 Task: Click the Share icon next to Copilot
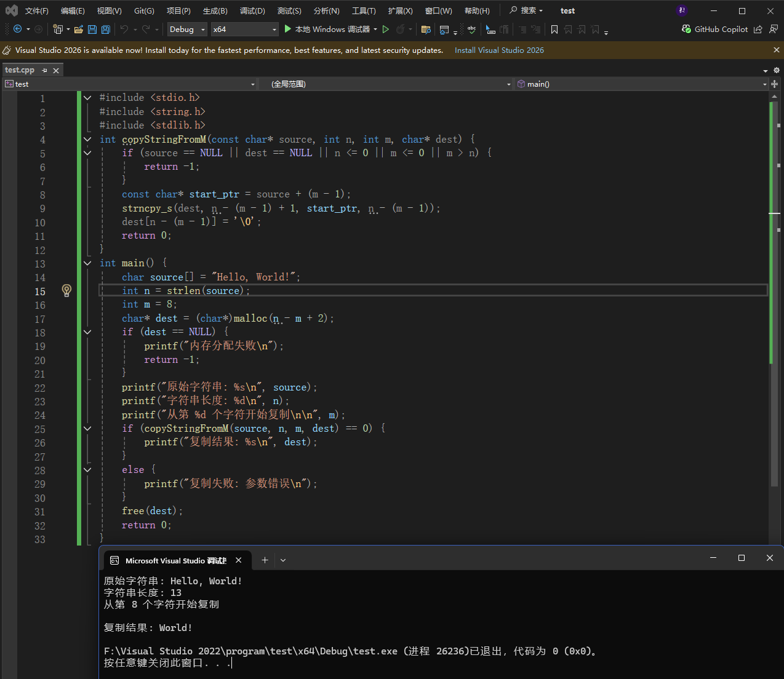[x=758, y=29]
